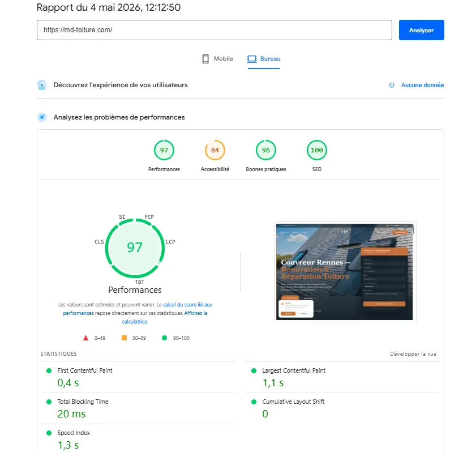Jump to the Performances 97 score gauge
476x452 pixels.
tap(164, 150)
